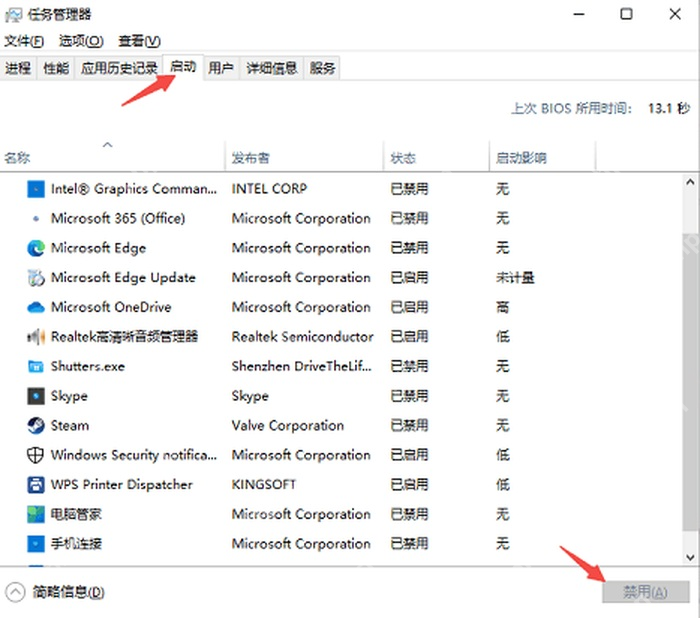
Task: Sort by the 状态 column header
Action: (437, 157)
